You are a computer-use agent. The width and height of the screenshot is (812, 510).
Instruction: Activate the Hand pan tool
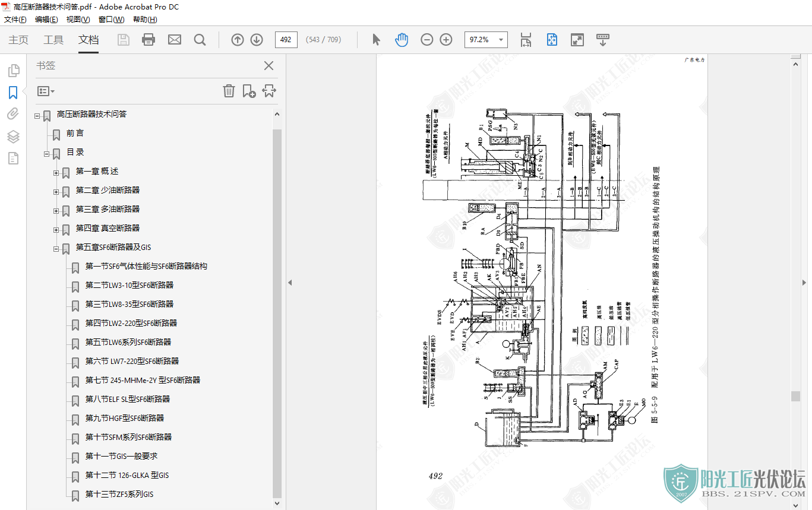tap(402, 40)
